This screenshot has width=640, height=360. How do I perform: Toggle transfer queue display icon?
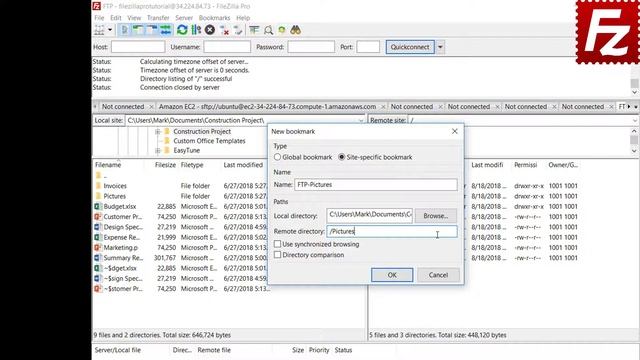[x=166, y=30]
